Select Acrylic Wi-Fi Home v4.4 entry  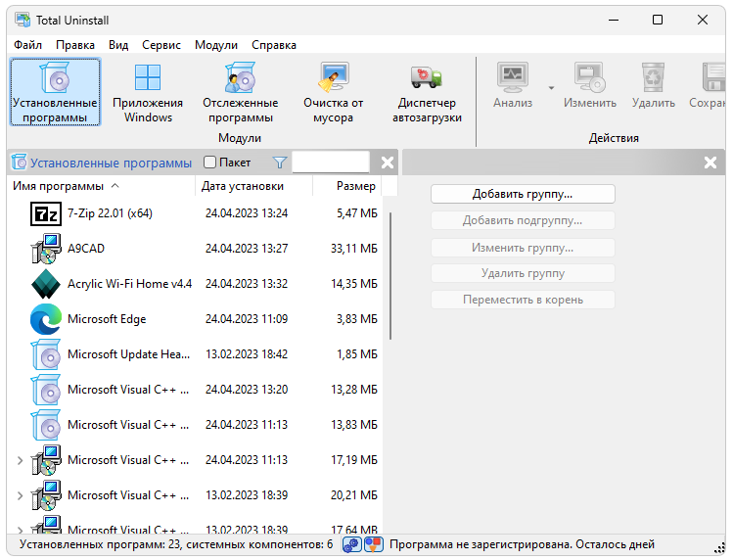coord(129,284)
